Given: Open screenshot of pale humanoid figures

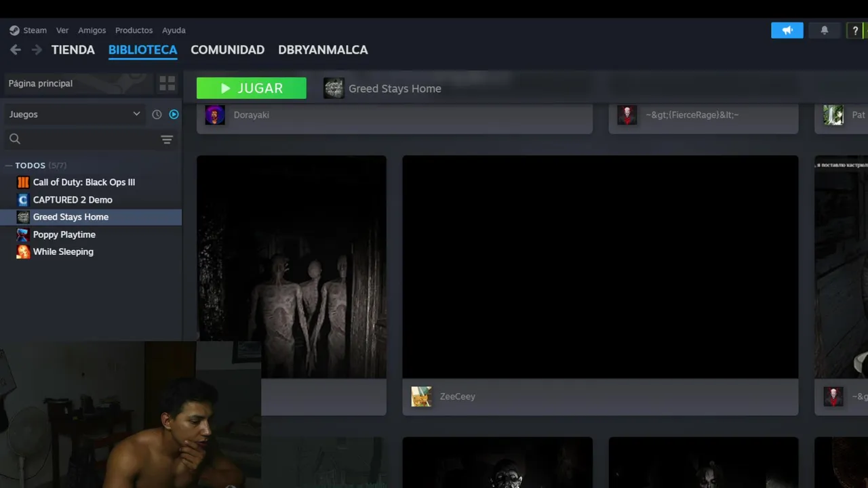Looking at the screenshot, I should pos(292,267).
